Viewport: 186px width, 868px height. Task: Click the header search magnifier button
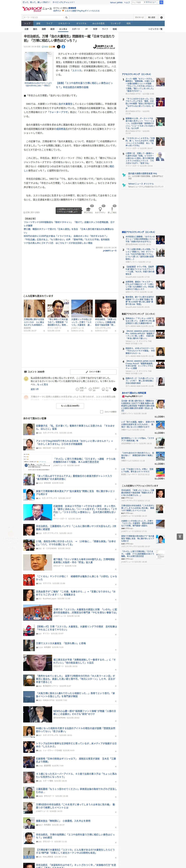pos(66,17)
